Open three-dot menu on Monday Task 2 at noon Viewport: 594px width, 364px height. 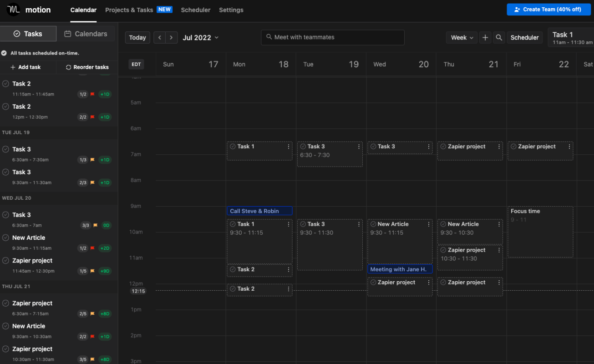coord(288,289)
